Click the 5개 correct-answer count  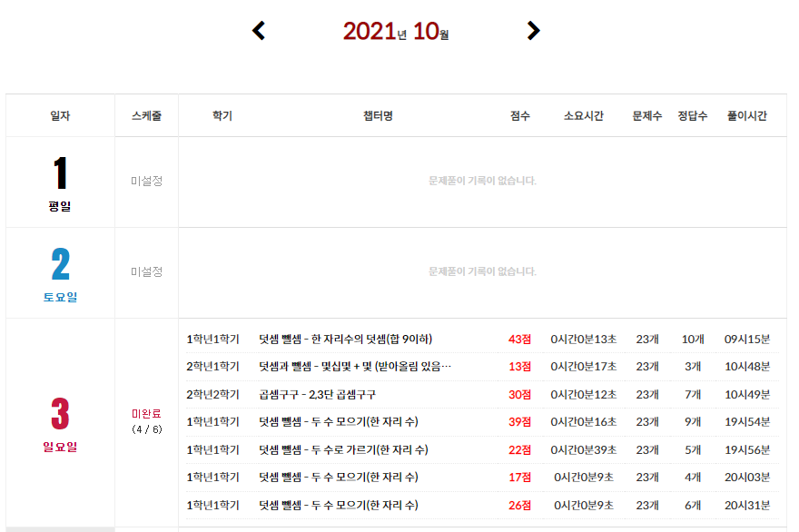693,450
